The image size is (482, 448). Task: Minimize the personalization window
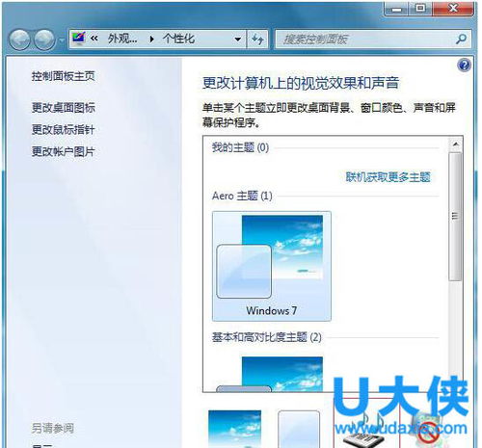tap(396, 9)
